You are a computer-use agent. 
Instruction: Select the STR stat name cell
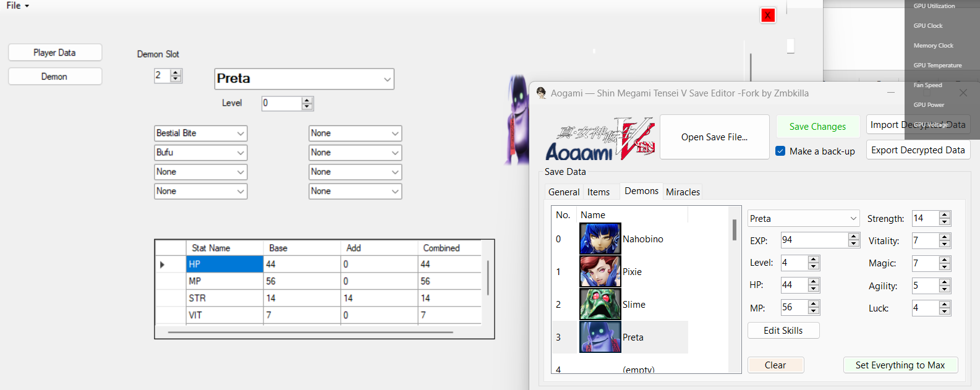224,298
